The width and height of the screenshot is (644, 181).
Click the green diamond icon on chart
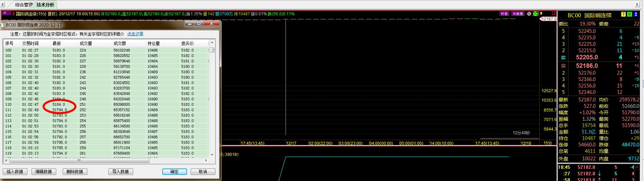click(535, 14)
